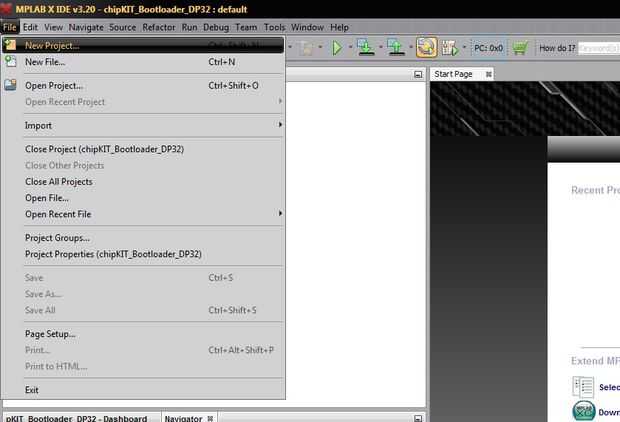Open the View menu
Viewport: 620px width, 422px height.
pyautogui.click(x=53, y=27)
